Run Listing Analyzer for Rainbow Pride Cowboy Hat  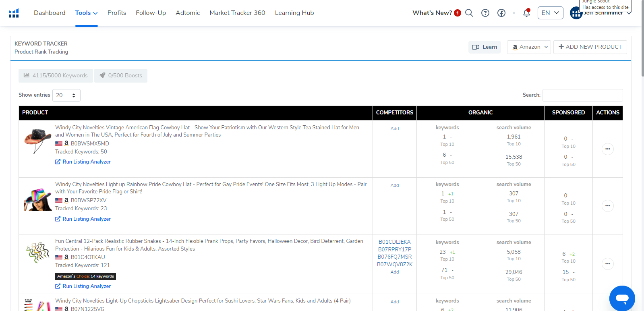tap(83, 219)
